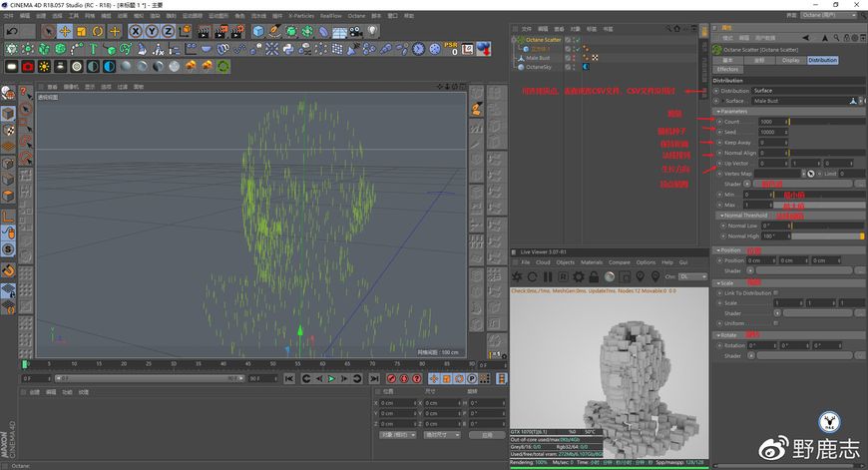
Task: Enable the Uniform checkbox
Action: click(775, 323)
